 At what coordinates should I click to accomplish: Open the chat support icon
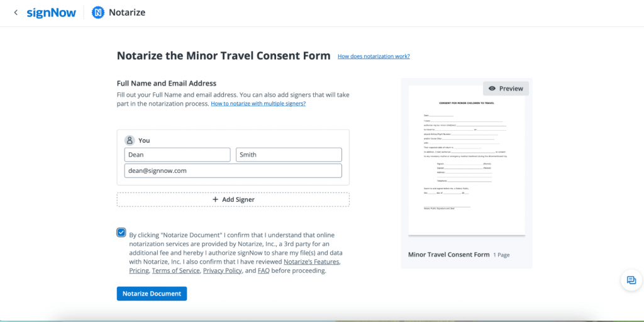[631, 280]
